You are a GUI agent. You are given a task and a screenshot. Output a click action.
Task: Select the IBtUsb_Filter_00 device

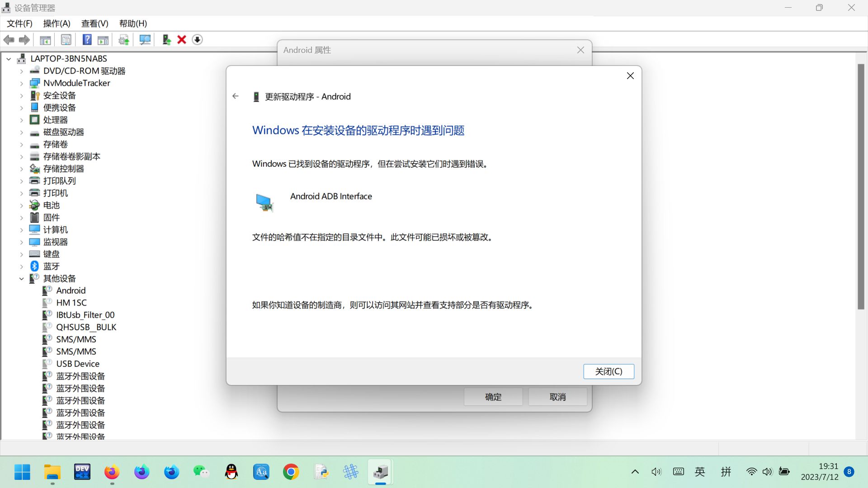pyautogui.click(x=85, y=315)
